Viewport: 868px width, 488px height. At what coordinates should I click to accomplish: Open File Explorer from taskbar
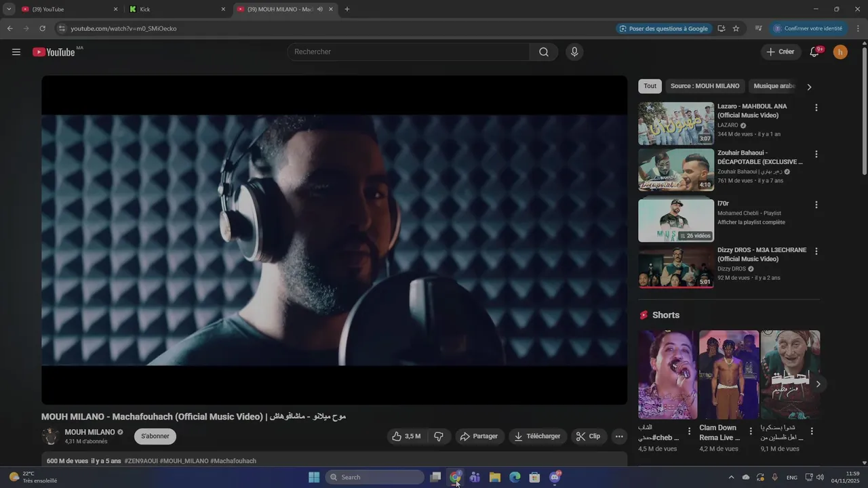pyautogui.click(x=495, y=477)
